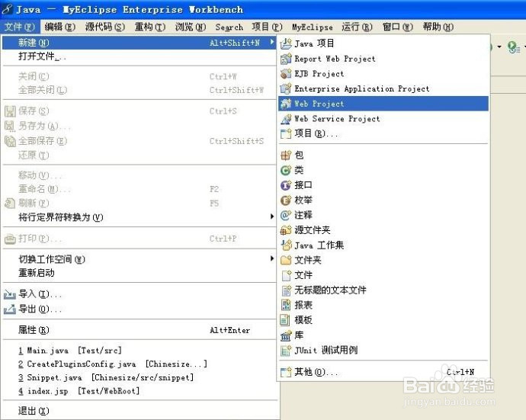This screenshot has width=526, height=420.
Task: Open the 帮助(H) menu
Action: click(438, 27)
